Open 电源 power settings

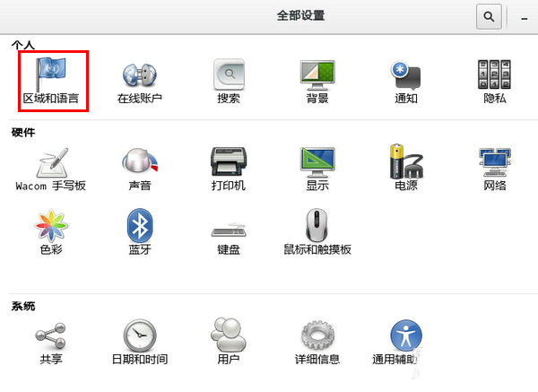point(406,168)
